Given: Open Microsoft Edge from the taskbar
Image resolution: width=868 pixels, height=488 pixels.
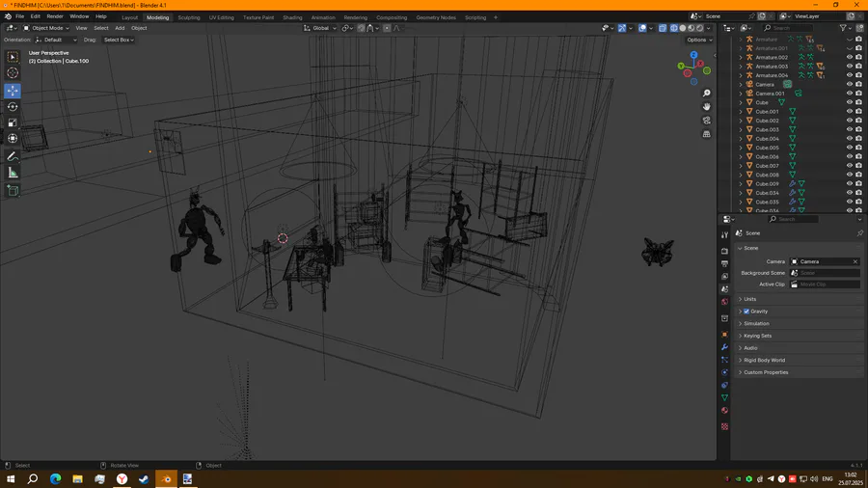Looking at the screenshot, I should (55, 479).
